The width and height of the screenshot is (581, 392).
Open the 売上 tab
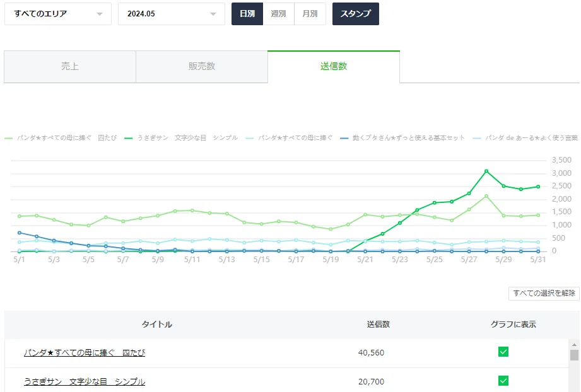click(70, 67)
